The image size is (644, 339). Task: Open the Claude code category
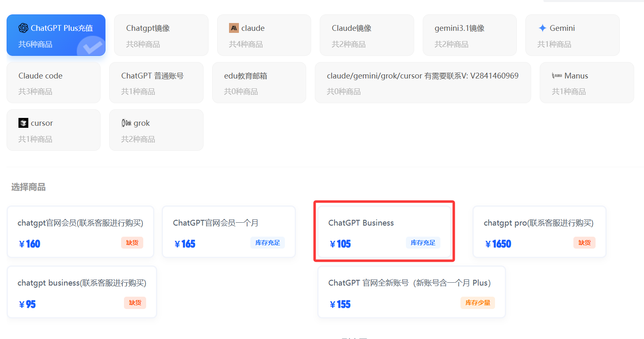pyautogui.click(x=53, y=83)
